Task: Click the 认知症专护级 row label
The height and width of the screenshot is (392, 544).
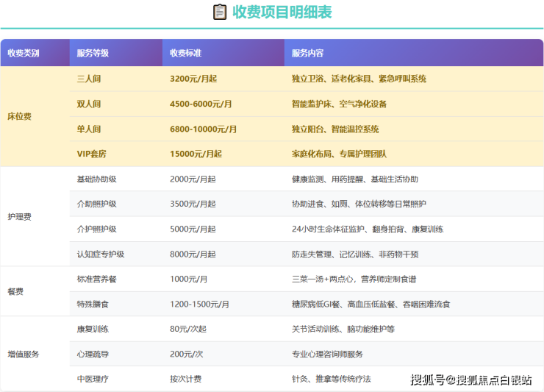Action: click(x=100, y=254)
